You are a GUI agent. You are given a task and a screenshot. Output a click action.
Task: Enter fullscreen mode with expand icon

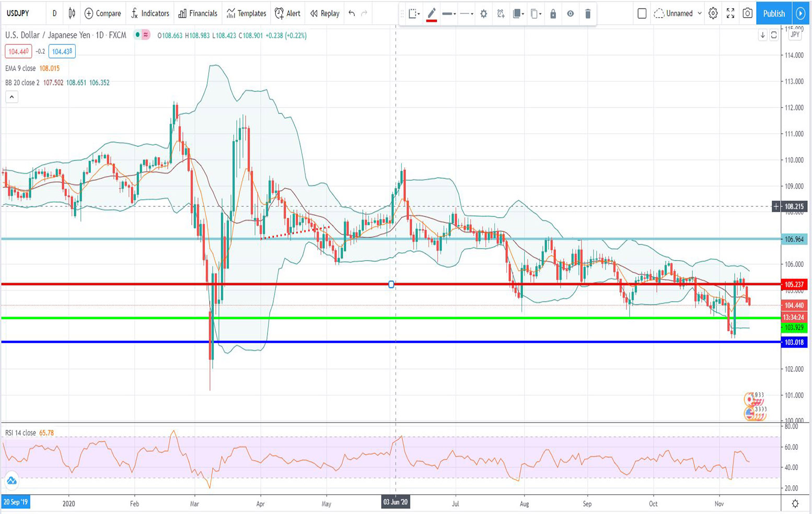click(x=730, y=14)
